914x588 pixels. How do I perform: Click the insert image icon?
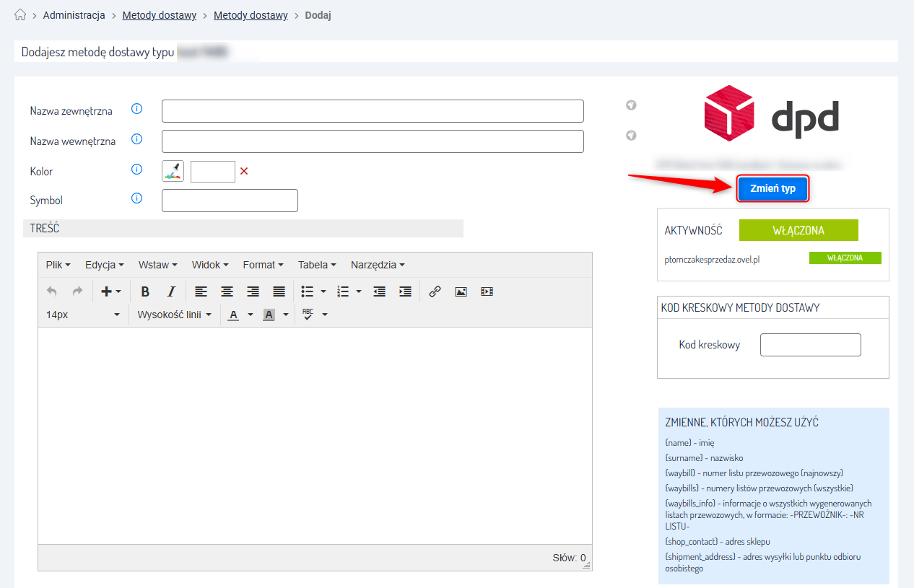(x=461, y=291)
